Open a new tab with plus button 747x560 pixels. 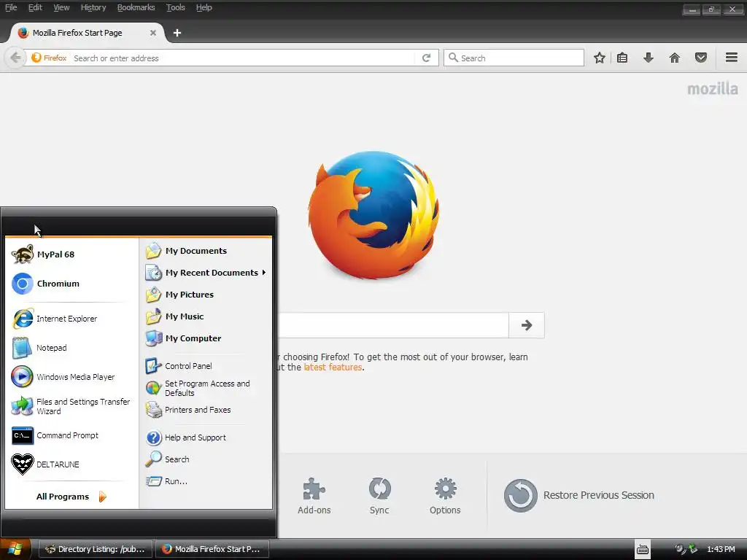tap(177, 33)
